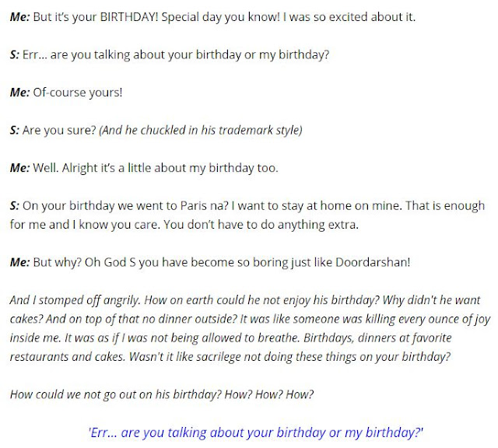Viewport: 498px width, 448px height.
Task: Click 'You don't have to do anything extra.'
Action: (x=261, y=225)
